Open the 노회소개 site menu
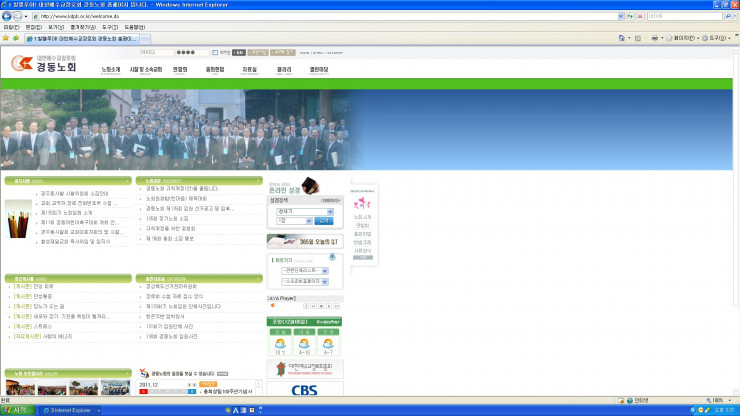 coord(110,70)
